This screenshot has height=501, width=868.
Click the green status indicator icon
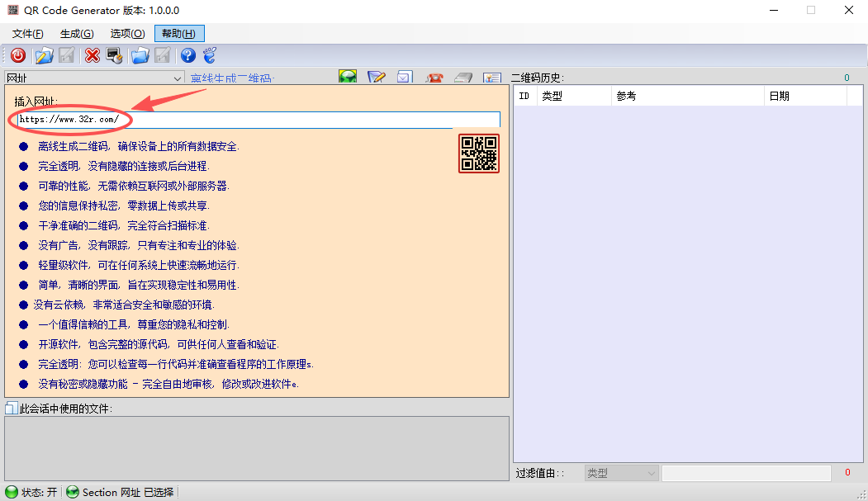pos(12,492)
